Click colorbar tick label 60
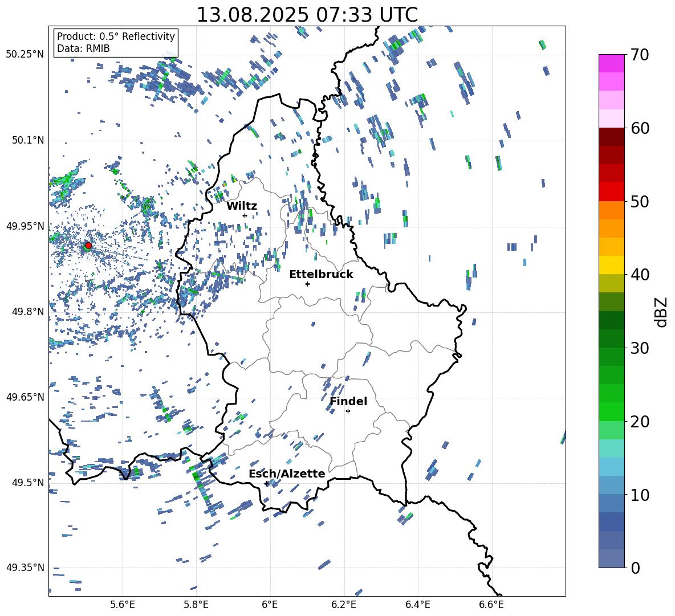This screenshot has width=675, height=616. 640,128
